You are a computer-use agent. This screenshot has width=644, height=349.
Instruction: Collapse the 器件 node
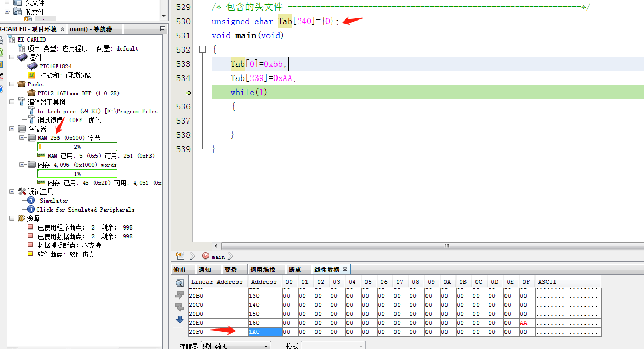pyautogui.click(x=12, y=57)
